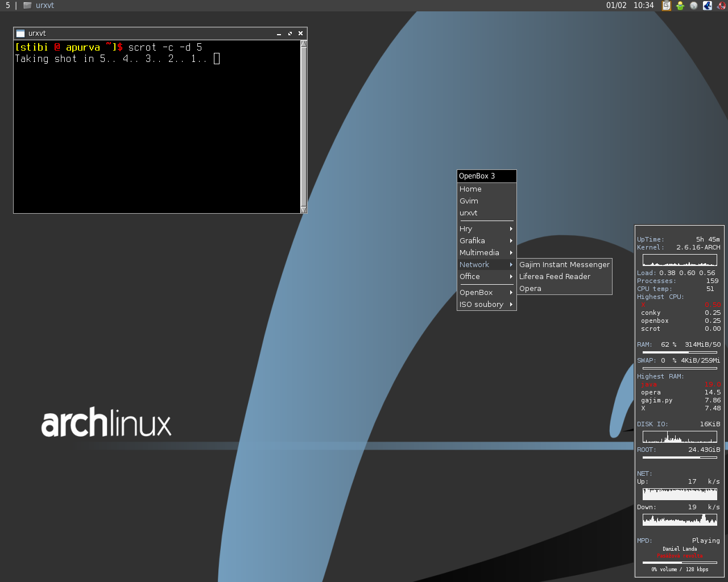Click the '0% volume / 128 kbps' text
The width and height of the screenshot is (728, 582).
(680, 569)
